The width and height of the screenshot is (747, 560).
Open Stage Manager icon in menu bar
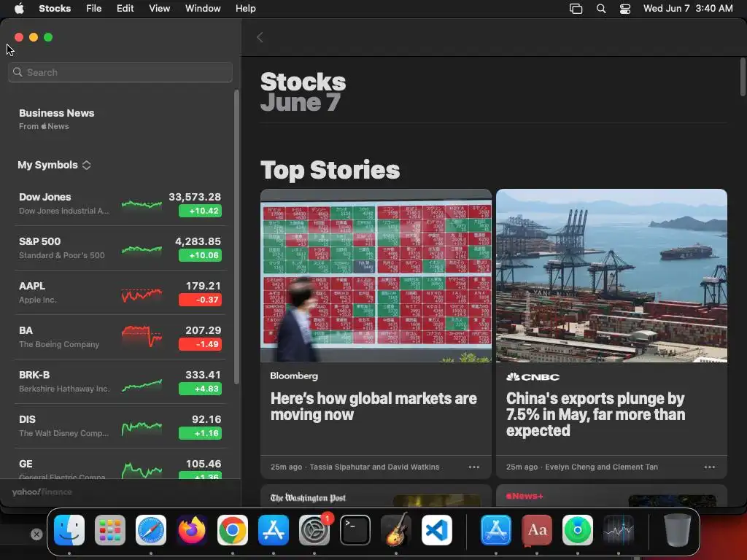(x=576, y=9)
